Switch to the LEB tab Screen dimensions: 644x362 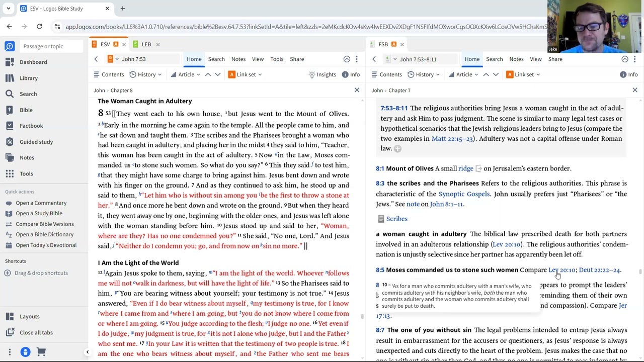146,44
